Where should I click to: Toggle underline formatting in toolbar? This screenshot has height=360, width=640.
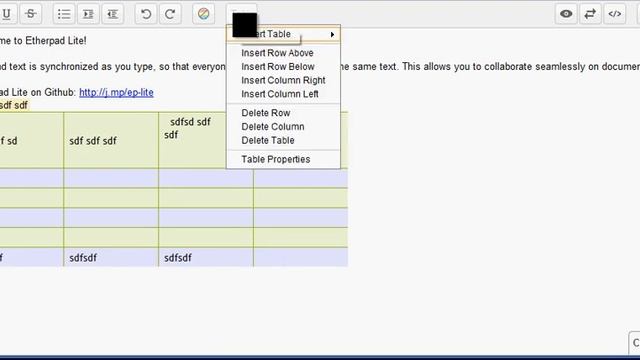tap(6, 14)
